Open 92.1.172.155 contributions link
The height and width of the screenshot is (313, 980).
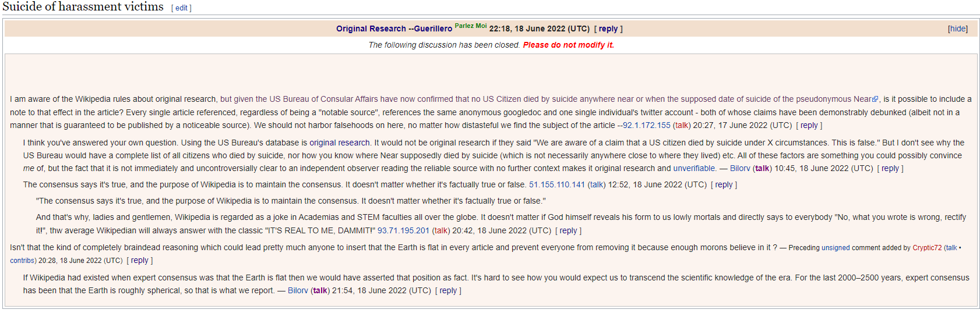[x=647, y=125]
